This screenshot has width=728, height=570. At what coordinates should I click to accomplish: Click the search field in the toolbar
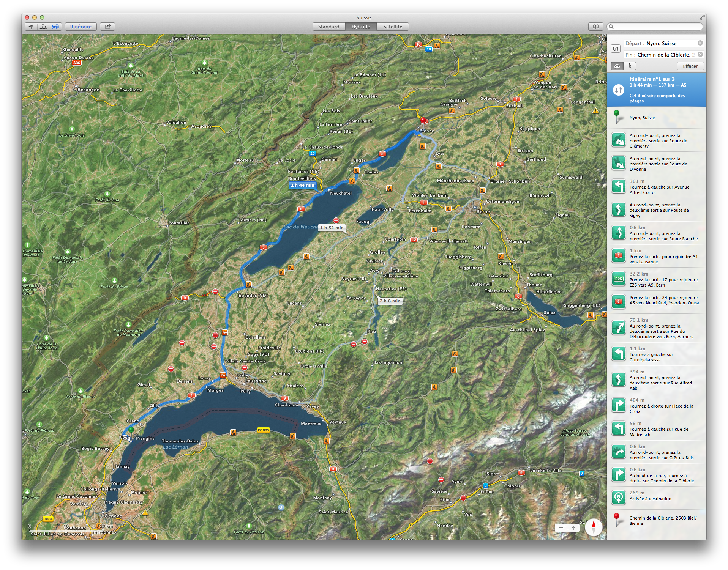pos(656,27)
